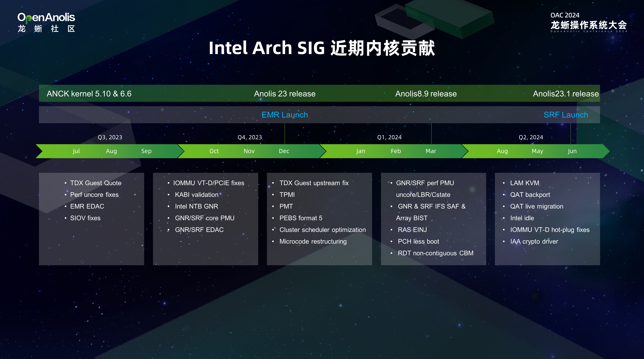Image resolution: width=644 pixels, height=359 pixels.
Task: Select the 'EMR EDAC' bullet
Action: coord(87,206)
